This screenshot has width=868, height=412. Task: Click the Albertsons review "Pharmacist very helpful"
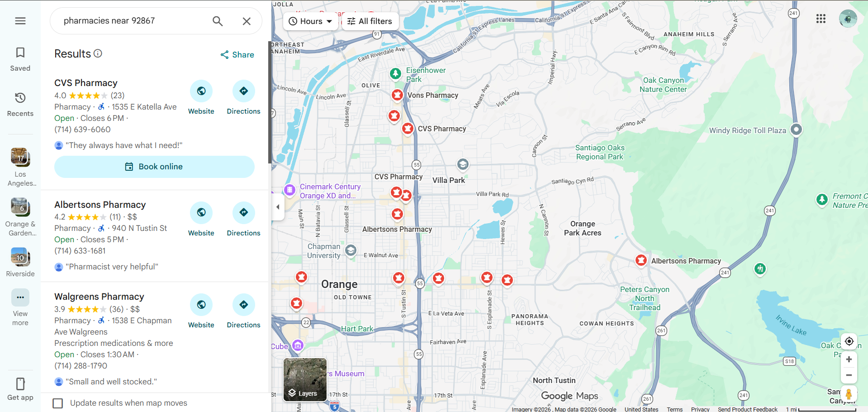click(112, 267)
